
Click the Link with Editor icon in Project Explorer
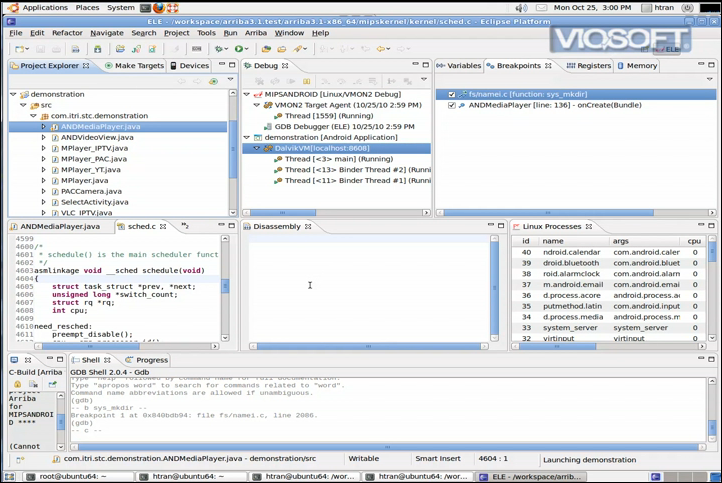point(213,81)
